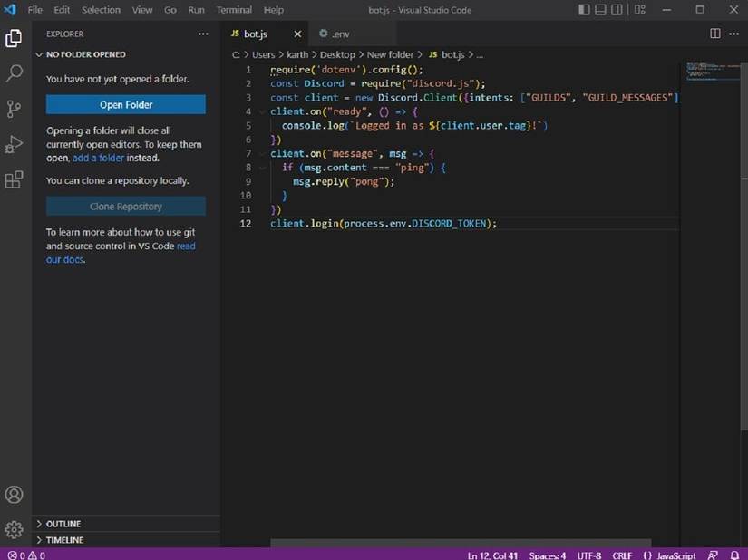Image resolution: width=748 pixels, height=560 pixels.
Task: Toggle the primary side bar layout button
Action: pyautogui.click(x=585, y=10)
